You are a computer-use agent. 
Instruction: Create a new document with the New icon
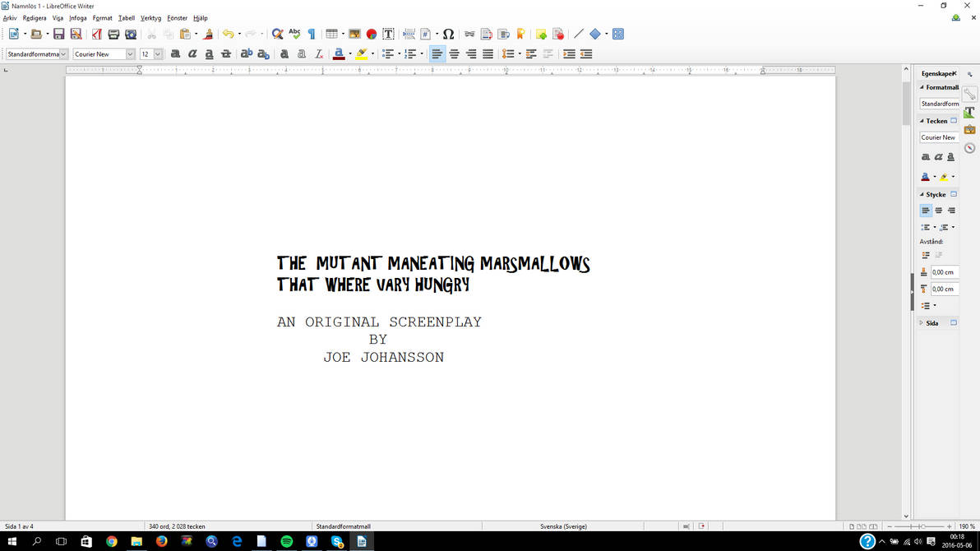pyautogui.click(x=14, y=34)
